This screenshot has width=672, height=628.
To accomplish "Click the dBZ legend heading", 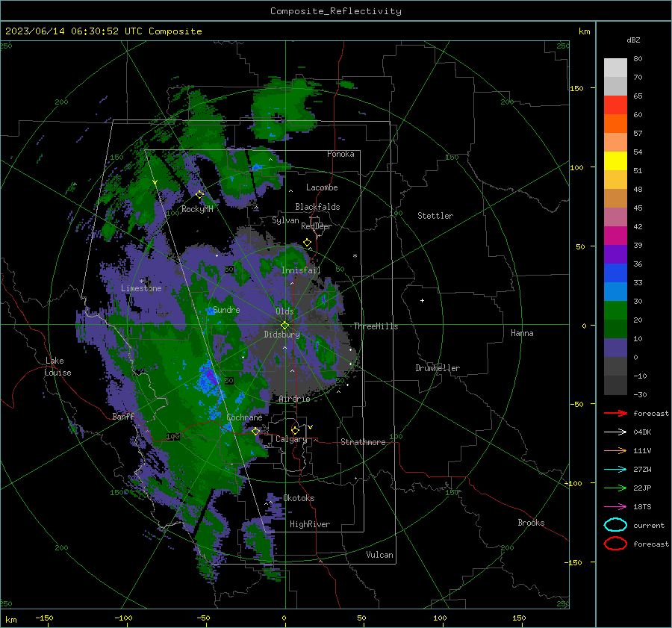I will click(x=633, y=40).
